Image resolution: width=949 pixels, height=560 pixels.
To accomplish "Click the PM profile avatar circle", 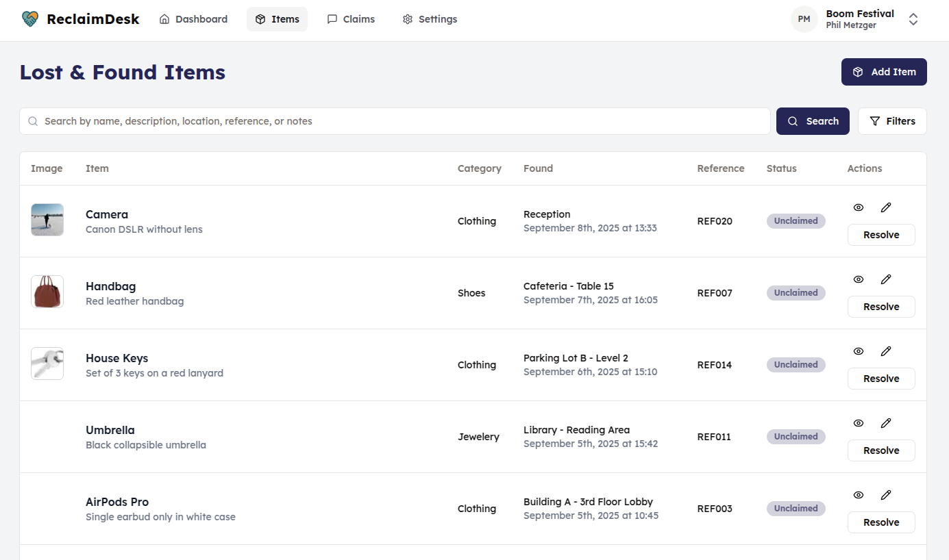I will (804, 19).
